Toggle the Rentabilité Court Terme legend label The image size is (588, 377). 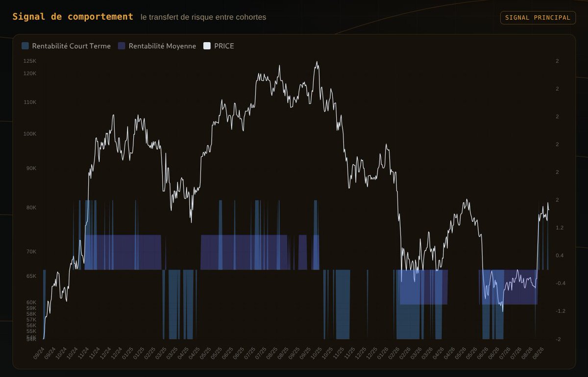click(72, 46)
